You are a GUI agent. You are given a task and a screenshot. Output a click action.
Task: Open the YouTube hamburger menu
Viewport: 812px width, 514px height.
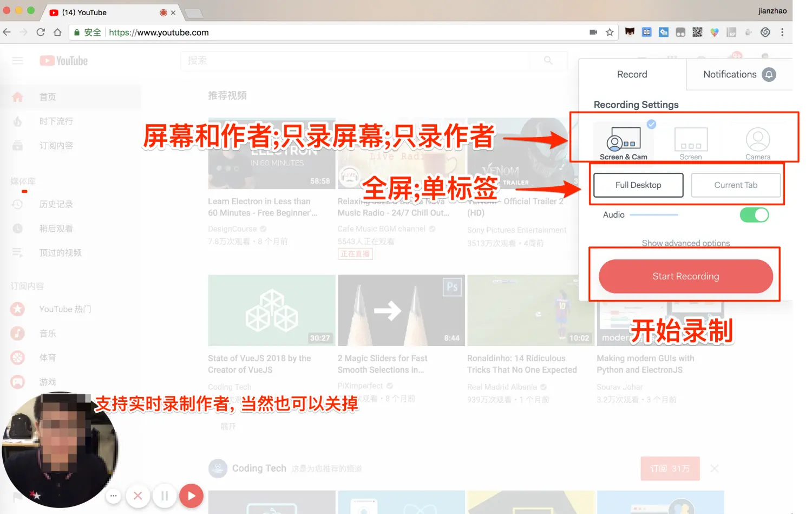pos(17,61)
